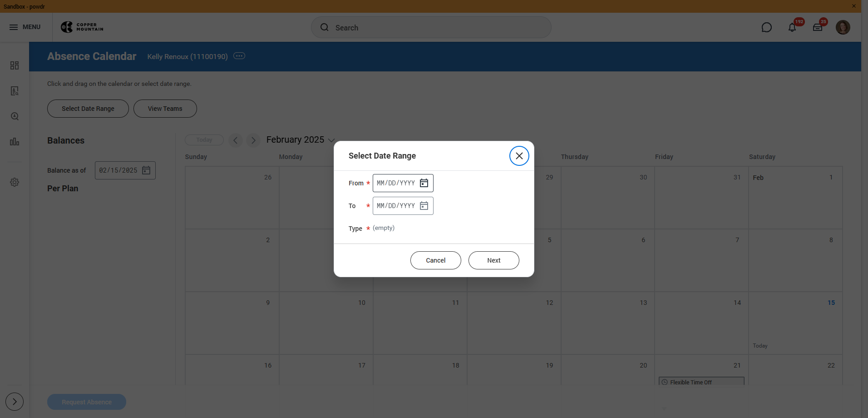This screenshot has height=418, width=868.
Task: Open the dashboard grid sidebar icon
Action: click(15, 65)
